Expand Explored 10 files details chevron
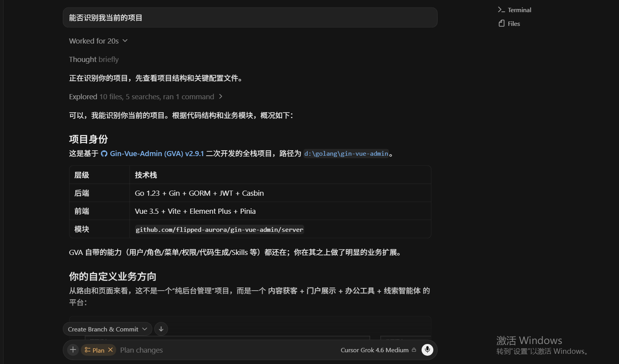The image size is (619, 364). click(x=221, y=96)
